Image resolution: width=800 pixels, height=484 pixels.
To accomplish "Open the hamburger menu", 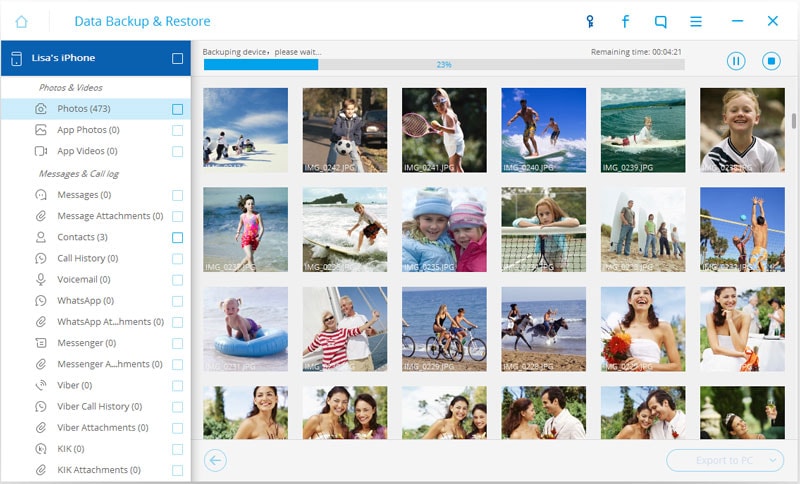I will [x=696, y=21].
